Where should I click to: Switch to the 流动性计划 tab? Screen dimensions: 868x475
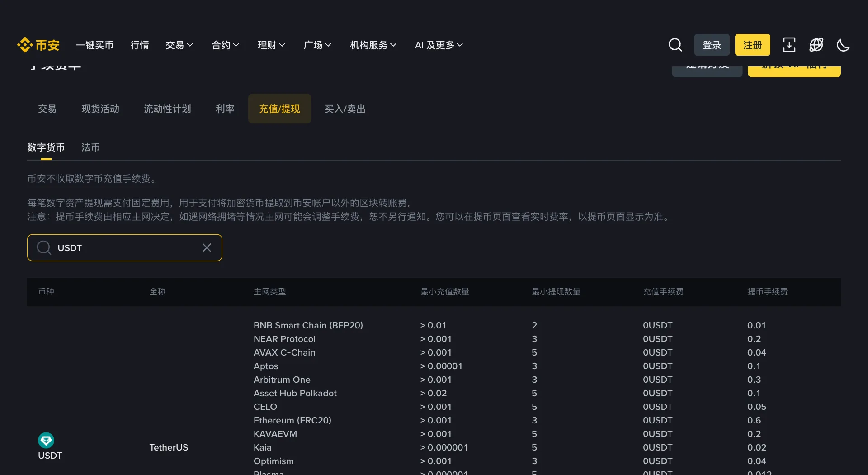167,109
